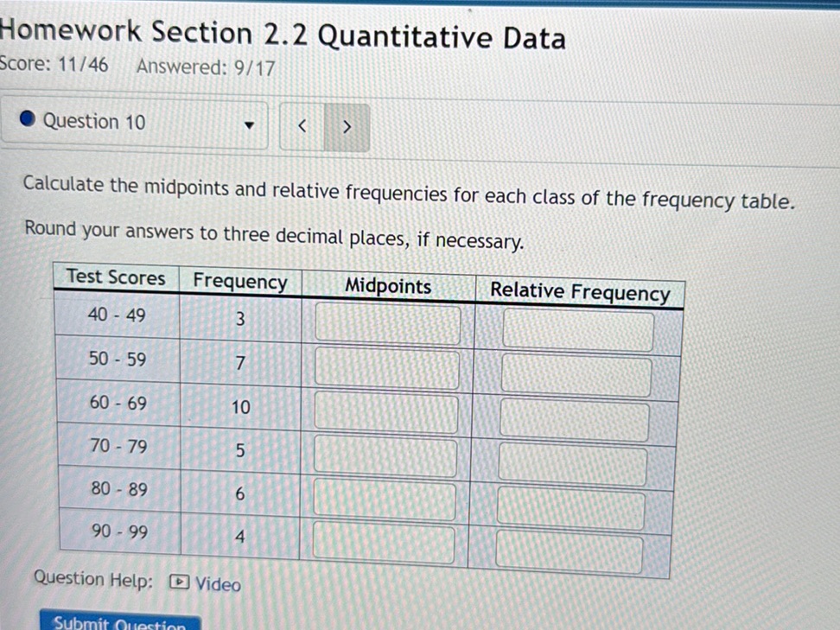Click the dropdown arrow beside Question 10
The image size is (840, 630).
[250, 126]
